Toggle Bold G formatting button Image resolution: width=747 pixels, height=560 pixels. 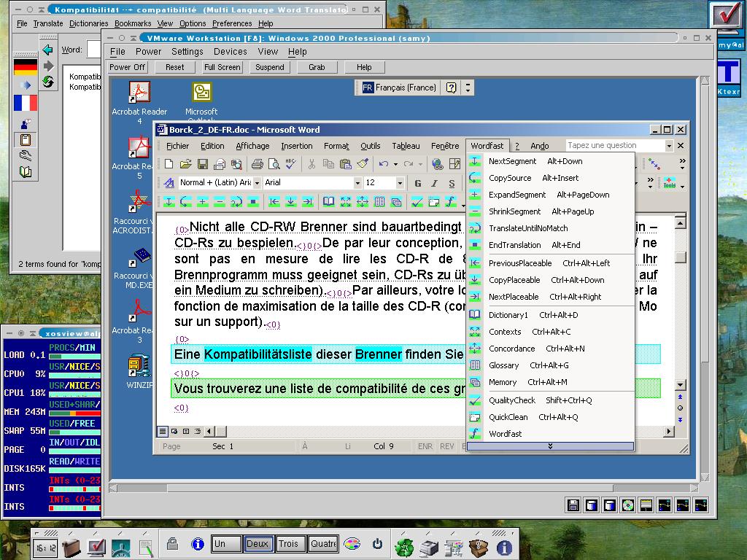[x=418, y=183]
